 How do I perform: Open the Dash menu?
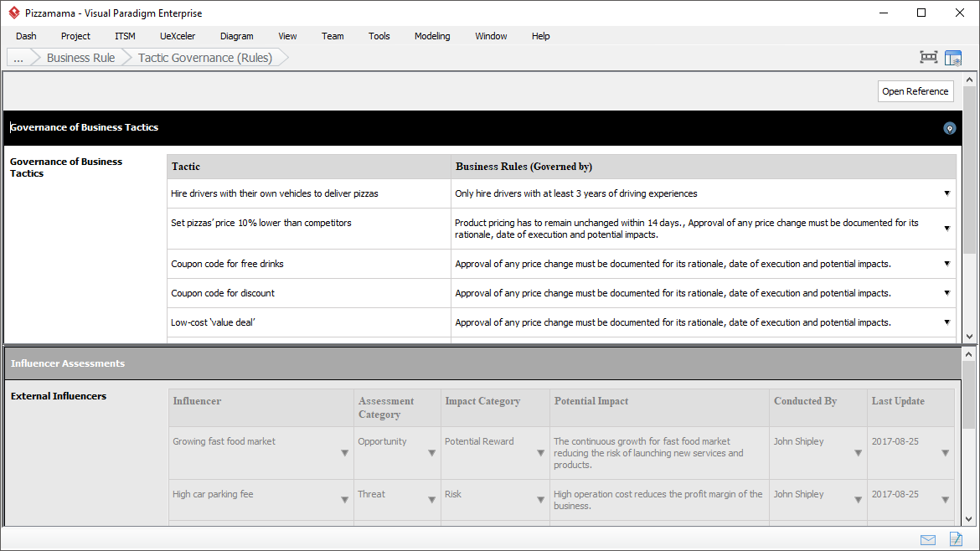[x=26, y=36]
